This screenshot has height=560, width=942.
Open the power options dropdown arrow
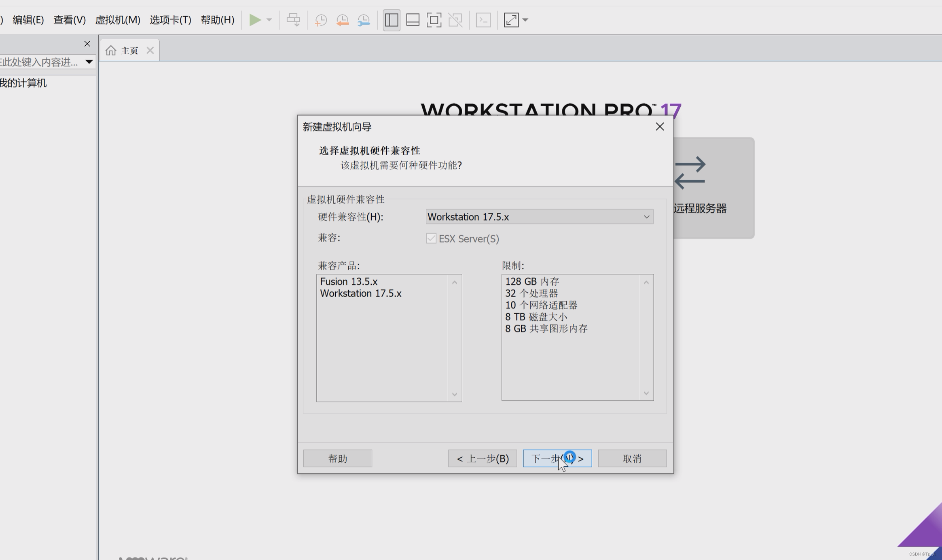[x=269, y=20]
